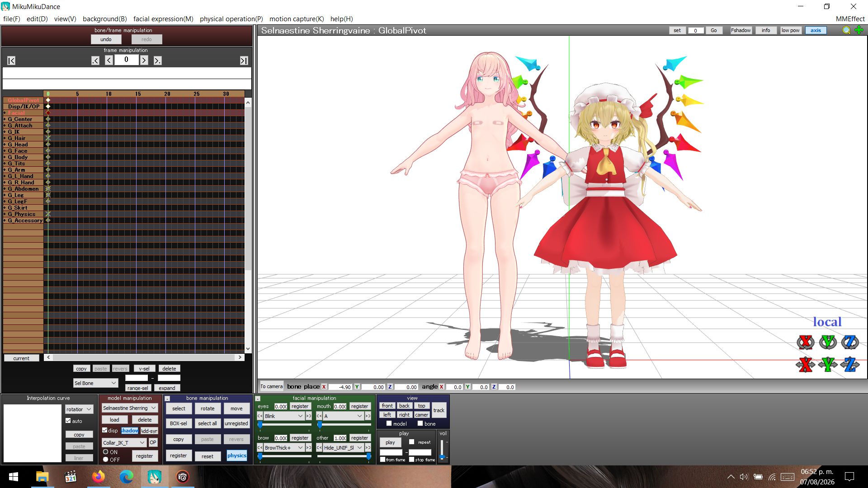Select next brow morph with >> button
The width and height of the screenshot is (868, 488).
[x=308, y=447]
